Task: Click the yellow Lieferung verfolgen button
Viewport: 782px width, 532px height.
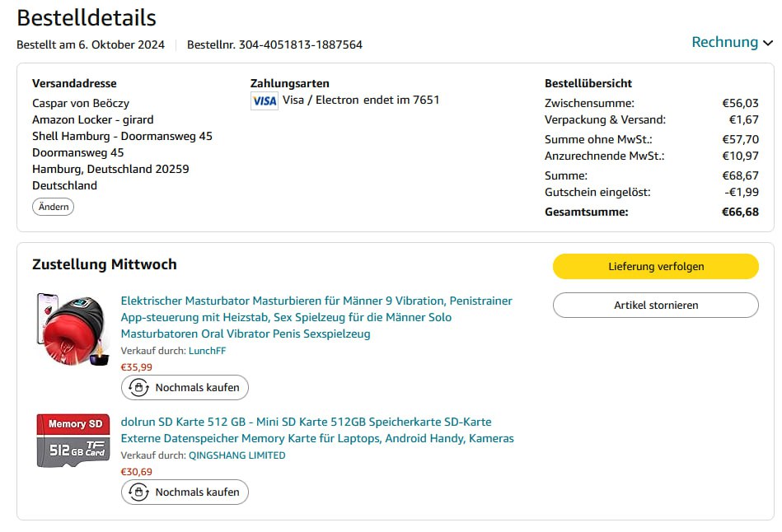Action: pyautogui.click(x=655, y=266)
